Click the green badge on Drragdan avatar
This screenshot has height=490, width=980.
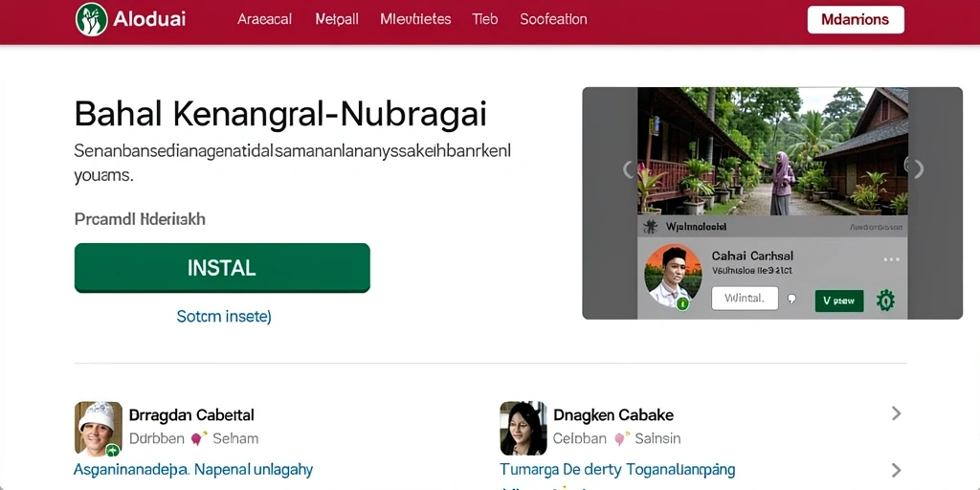tap(113, 450)
